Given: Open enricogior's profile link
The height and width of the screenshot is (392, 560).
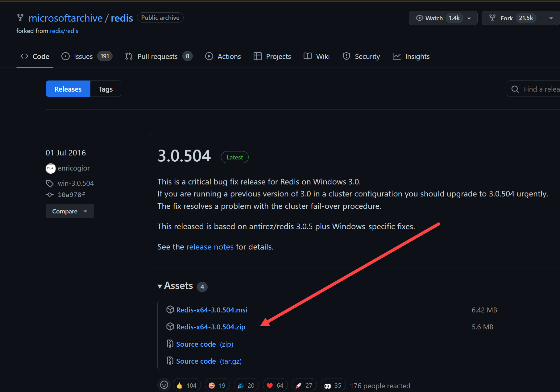Looking at the screenshot, I should coord(74,168).
